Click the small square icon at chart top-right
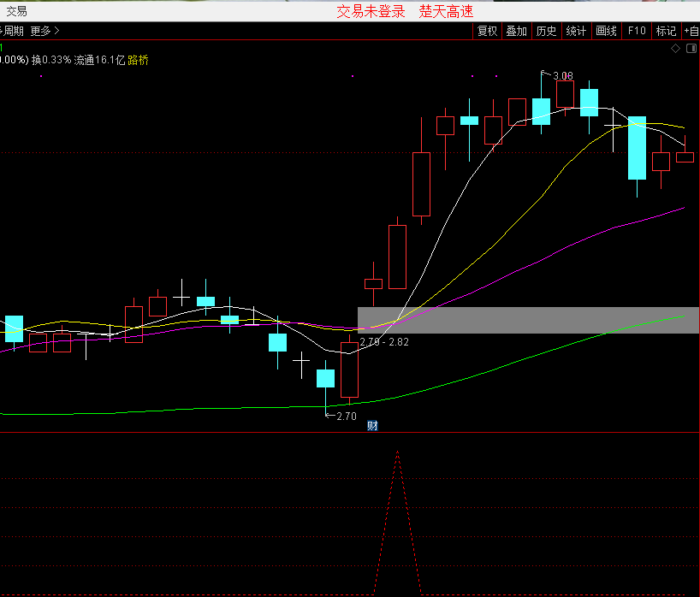The width and height of the screenshot is (700, 597). 691,49
